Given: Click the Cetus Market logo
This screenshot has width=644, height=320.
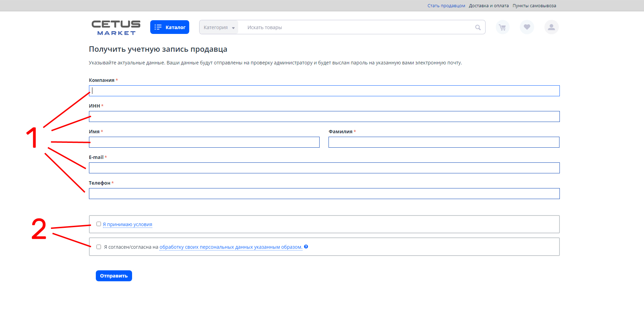Looking at the screenshot, I should (x=116, y=27).
